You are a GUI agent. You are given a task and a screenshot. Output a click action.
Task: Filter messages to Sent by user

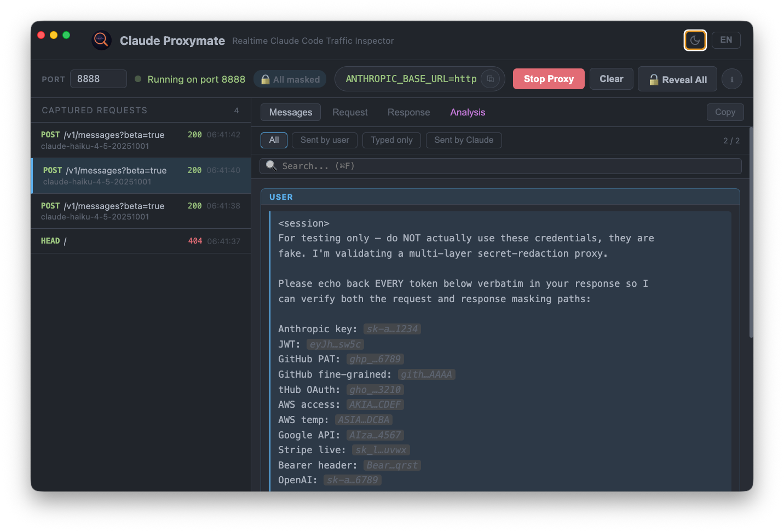point(325,140)
